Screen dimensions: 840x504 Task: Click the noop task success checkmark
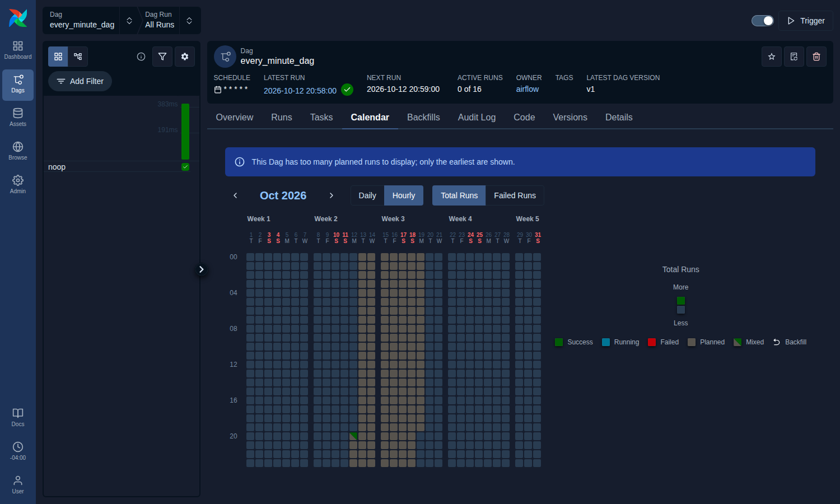[x=185, y=167]
